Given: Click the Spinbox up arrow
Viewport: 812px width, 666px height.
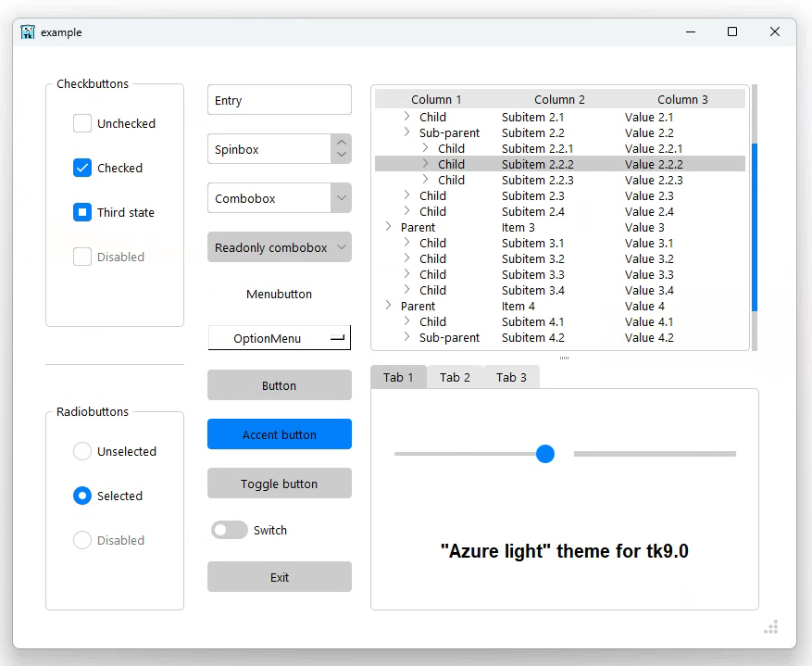Looking at the screenshot, I should tap(342, 142).
